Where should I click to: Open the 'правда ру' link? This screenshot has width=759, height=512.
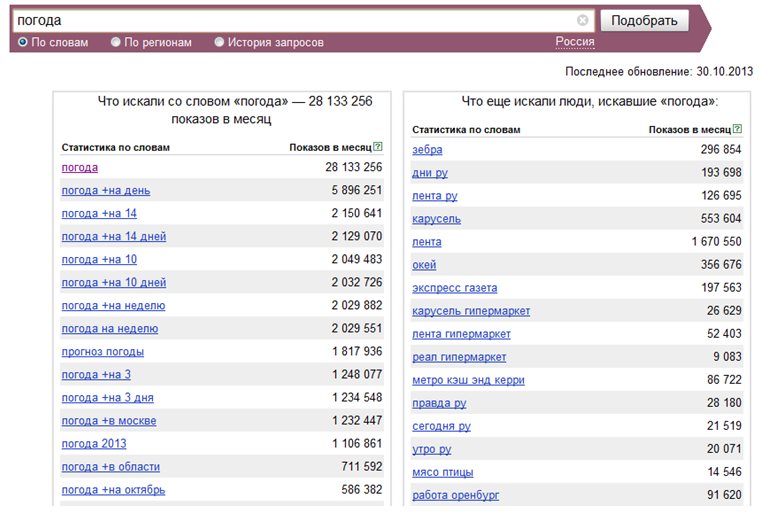pyautogui.click(x=439, y=403)
